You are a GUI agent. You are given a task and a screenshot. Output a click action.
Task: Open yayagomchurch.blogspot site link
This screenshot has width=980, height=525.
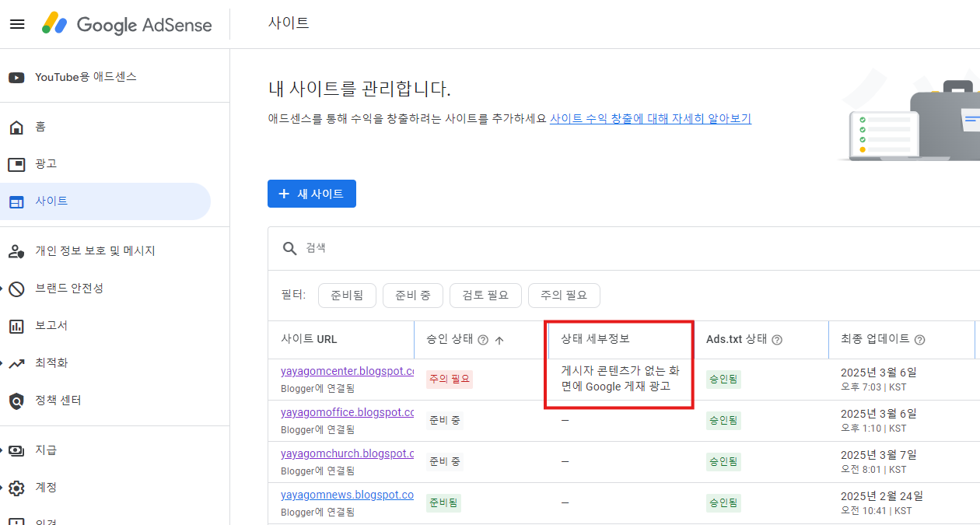(347, 453)
